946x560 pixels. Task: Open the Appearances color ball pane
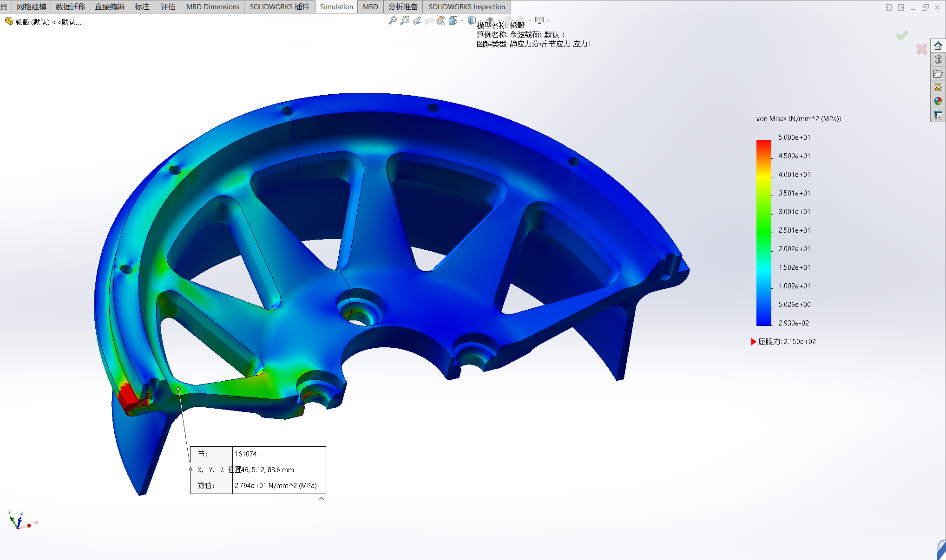pos(938,101)
